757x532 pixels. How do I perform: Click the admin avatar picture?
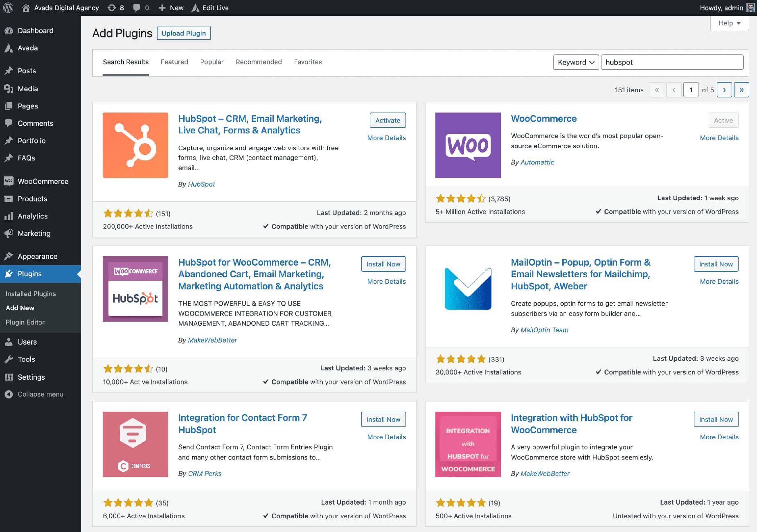pos(751,8)
